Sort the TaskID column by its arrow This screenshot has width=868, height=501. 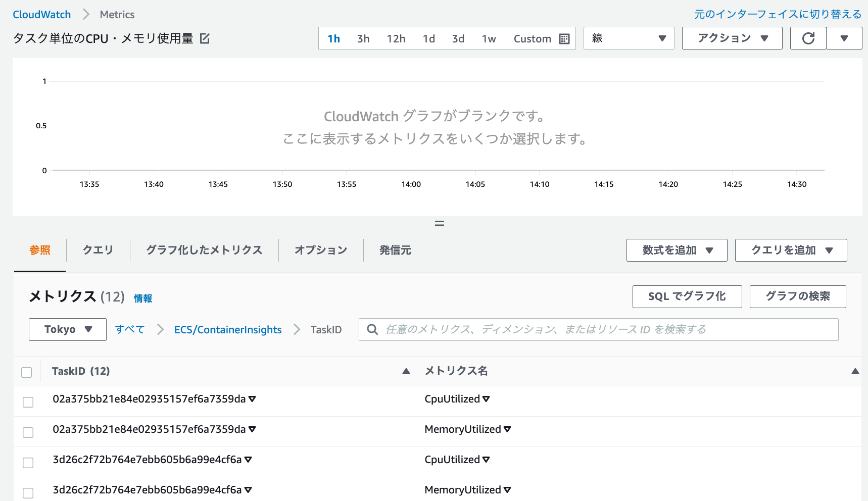pos(406,371)
